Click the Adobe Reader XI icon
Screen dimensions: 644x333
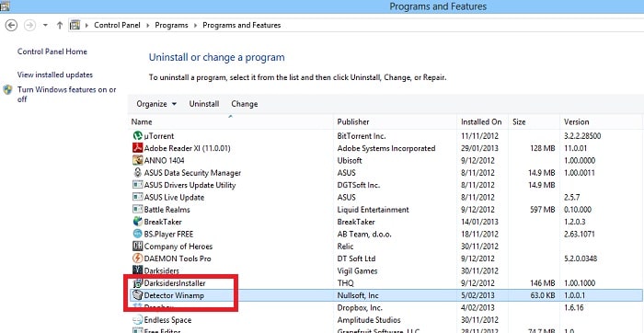(x=138, y=148)
